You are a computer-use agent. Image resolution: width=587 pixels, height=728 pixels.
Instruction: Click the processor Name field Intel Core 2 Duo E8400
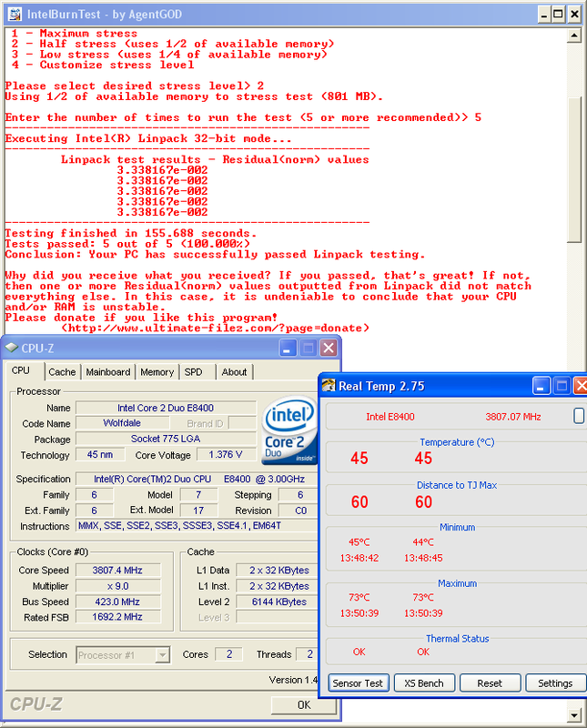(166, 408)
